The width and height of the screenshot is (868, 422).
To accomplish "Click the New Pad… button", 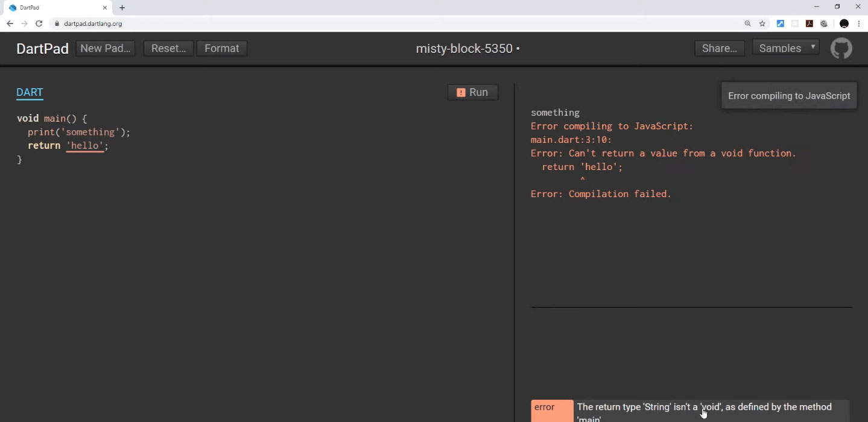I will tap(106, 48).
